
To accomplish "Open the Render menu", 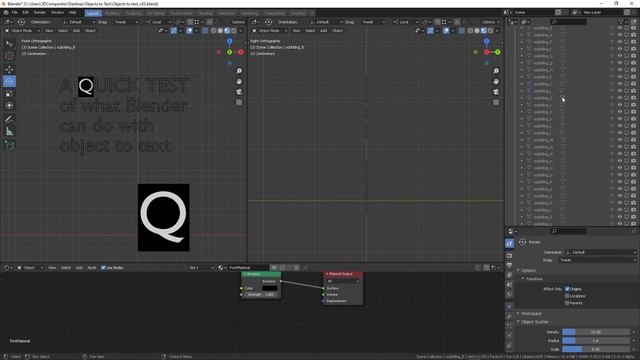I will (40, 13).
